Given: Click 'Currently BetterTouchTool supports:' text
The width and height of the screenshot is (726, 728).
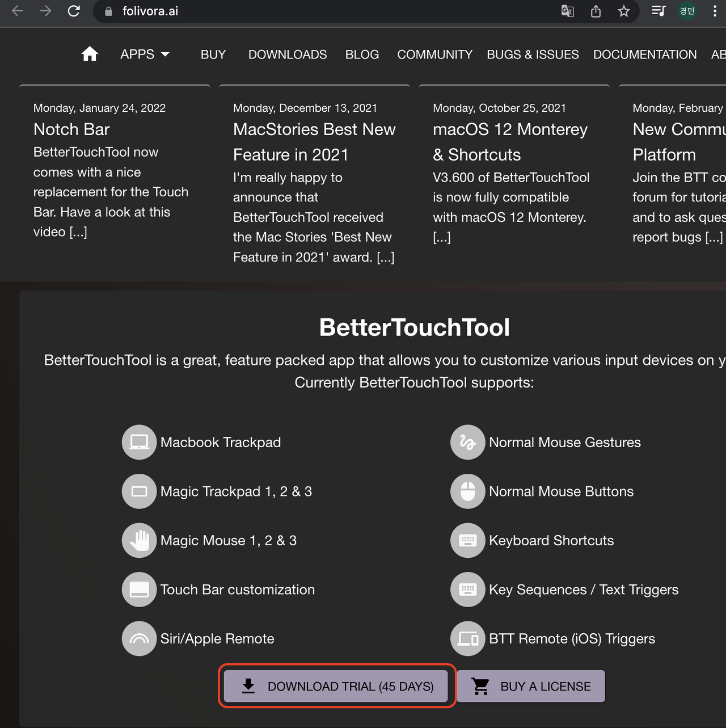Looking at the screenshot, I should [414, 382].
